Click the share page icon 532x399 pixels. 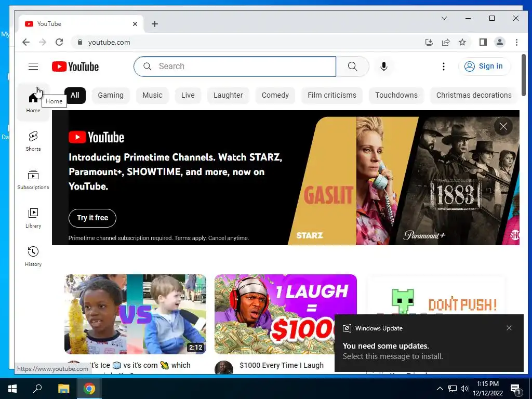pyautogui.click(x=445, y=42)
